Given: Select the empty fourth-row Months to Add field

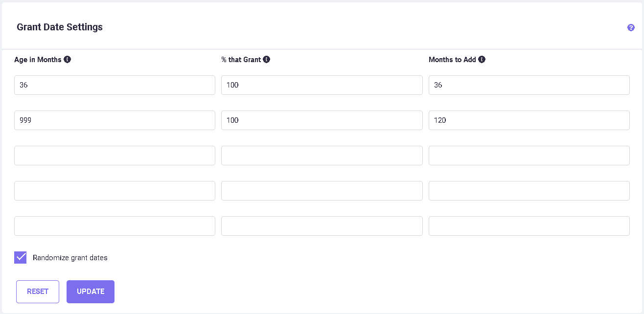Looking at the screenshot, I should click(x=529, y=191).
